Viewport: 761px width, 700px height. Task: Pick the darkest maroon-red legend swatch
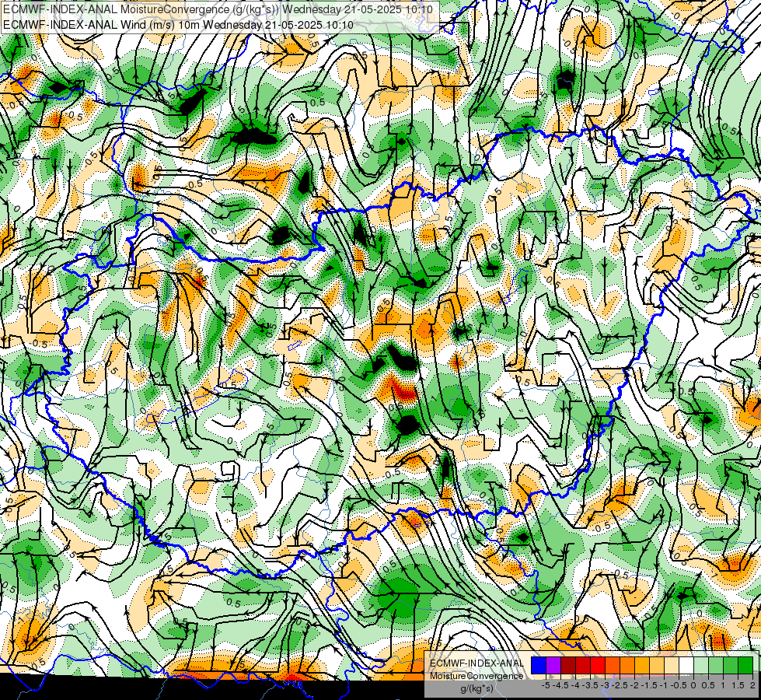coord(568,665)
